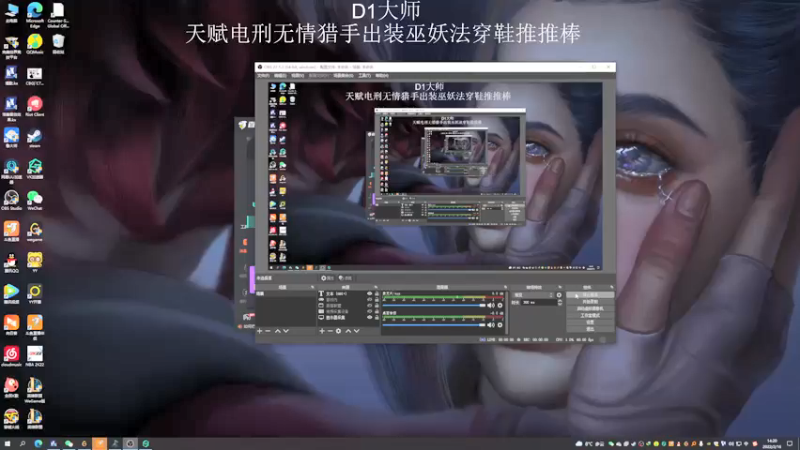
Task: Select the This PC desktop icon
Action: click(x=11, y=13)
